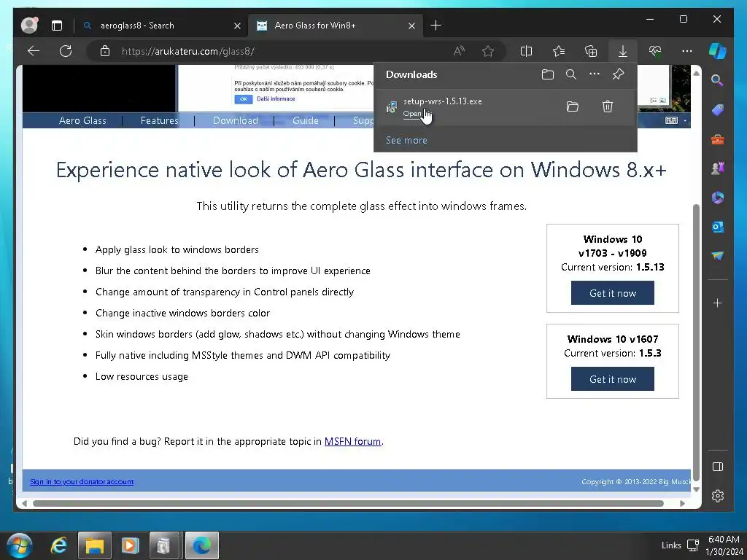Open sidebar Outlook icon
The image size is (747, 560).
click(x=718, y=227)
